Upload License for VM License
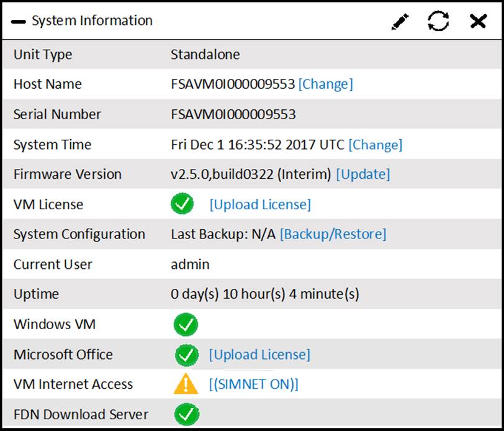The height and width of the screenshot is (431, 504). (x=260, y=204)
